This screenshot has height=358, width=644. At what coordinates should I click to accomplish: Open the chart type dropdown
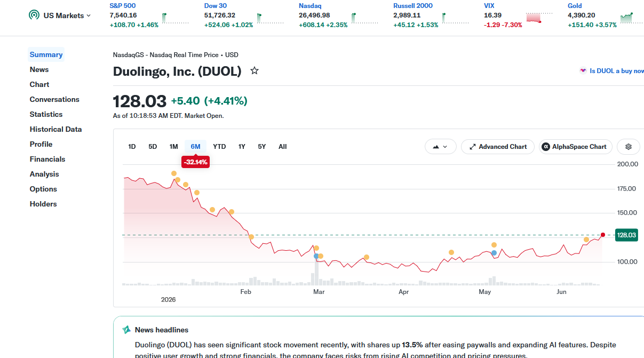pos(441,147)
